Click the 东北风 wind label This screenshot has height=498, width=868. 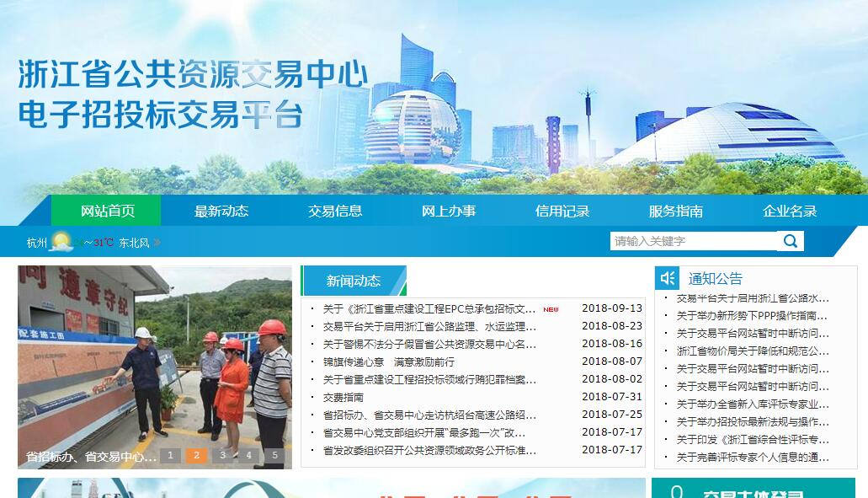click(x=134, y=243)
